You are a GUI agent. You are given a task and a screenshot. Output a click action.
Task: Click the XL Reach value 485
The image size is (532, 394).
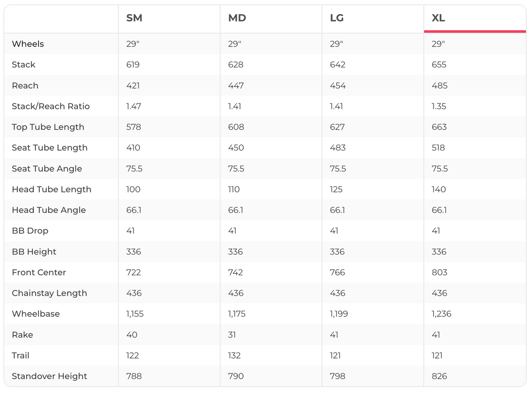(440, 85)
